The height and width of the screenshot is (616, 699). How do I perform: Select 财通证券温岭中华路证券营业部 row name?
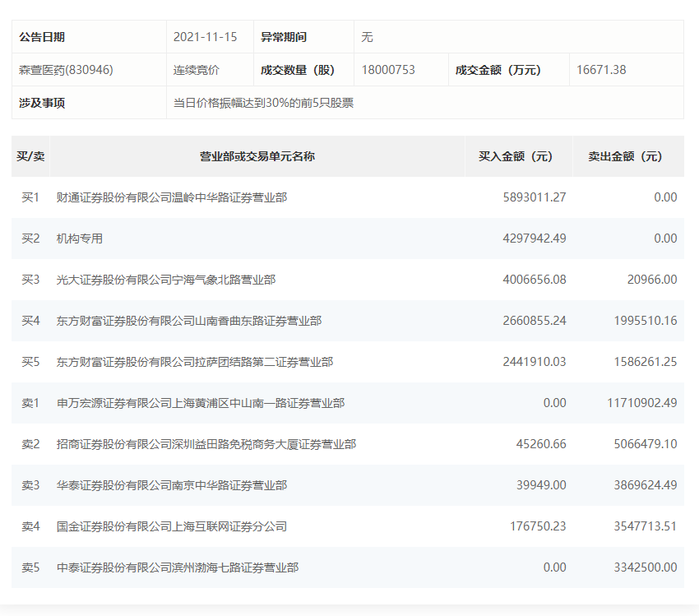pyautogui.click(x=171, y=197)
